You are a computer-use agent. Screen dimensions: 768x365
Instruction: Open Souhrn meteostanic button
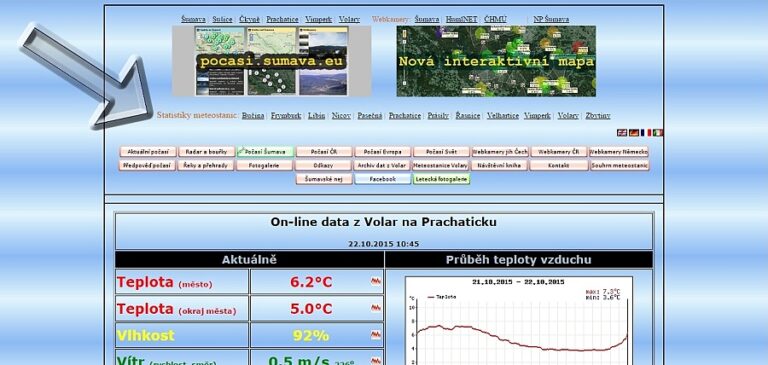(x=620, y=166)
